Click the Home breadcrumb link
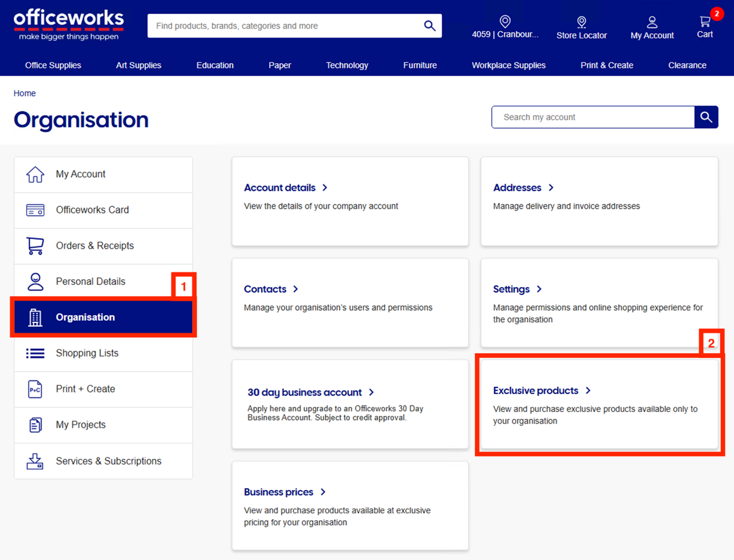 (25, 93)
